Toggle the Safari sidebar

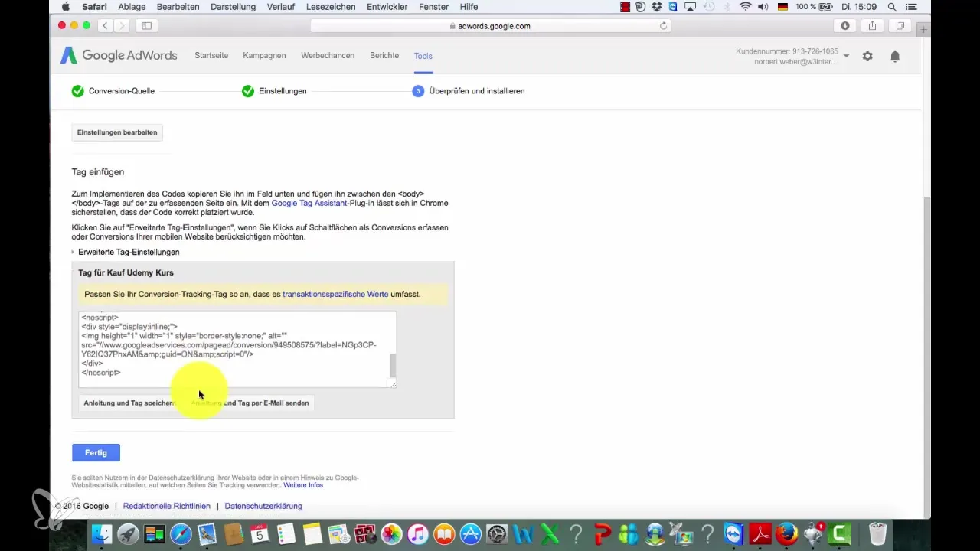coord(146,26)
